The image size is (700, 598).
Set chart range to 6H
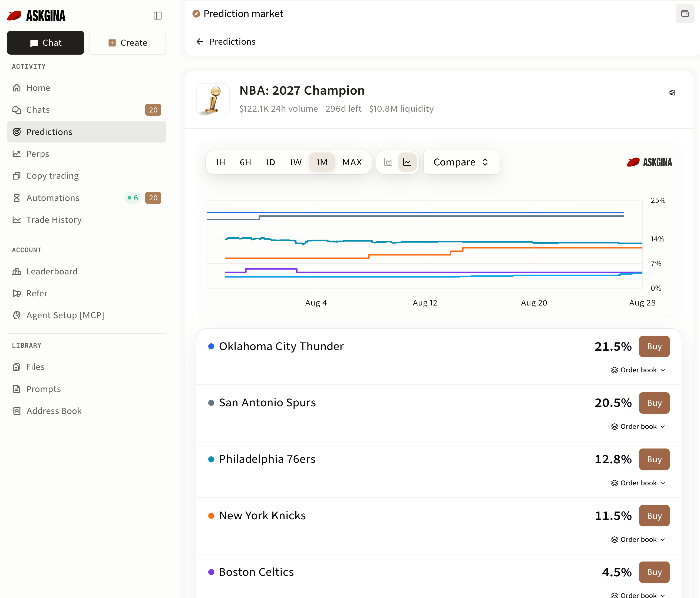tap(245, 162)
